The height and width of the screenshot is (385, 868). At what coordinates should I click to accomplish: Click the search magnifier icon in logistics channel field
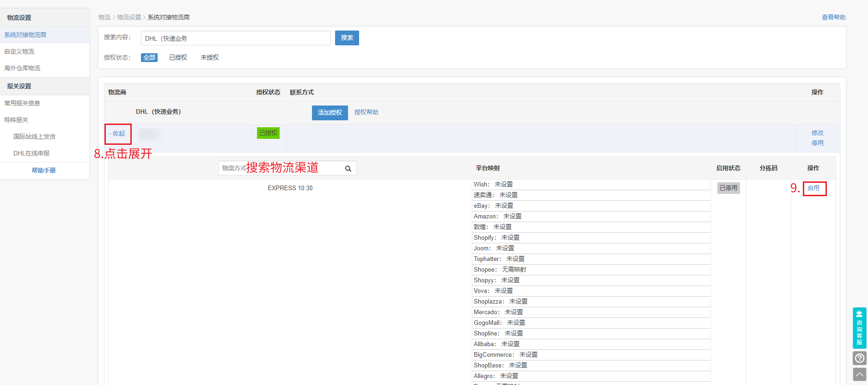coord(348,169)
